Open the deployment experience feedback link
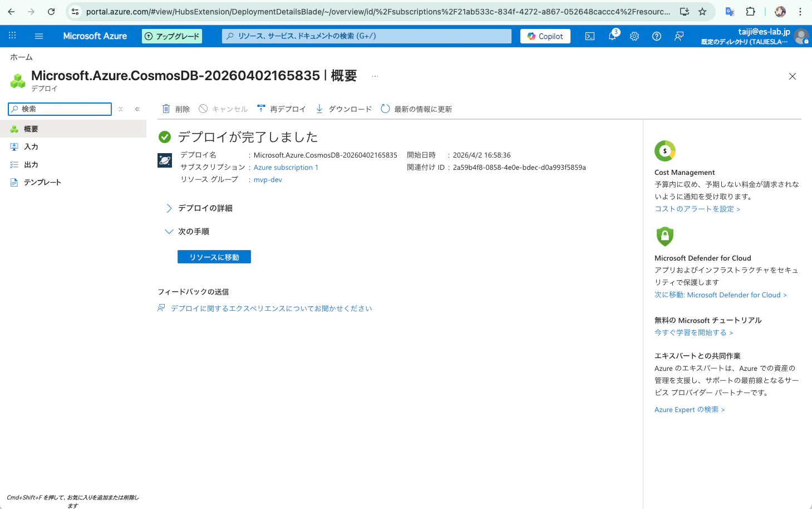The height and width of the screenshot is (509, 812). 271,309
